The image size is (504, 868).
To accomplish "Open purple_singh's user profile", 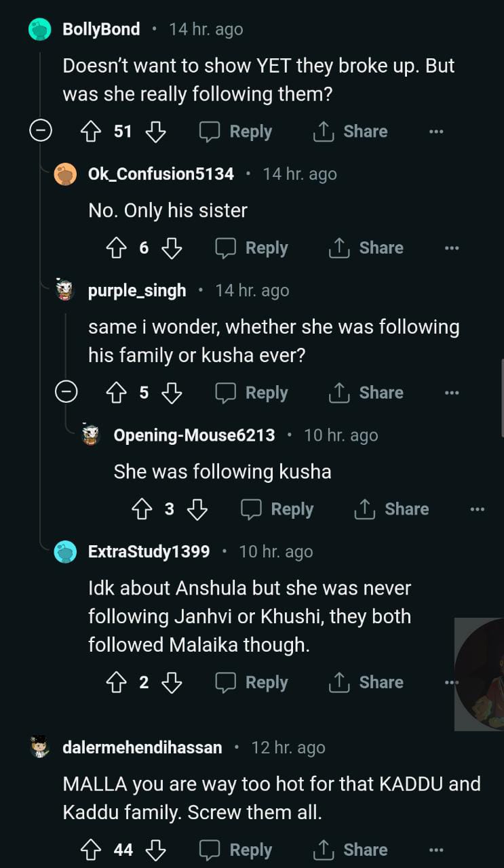I will pos(137,291).
